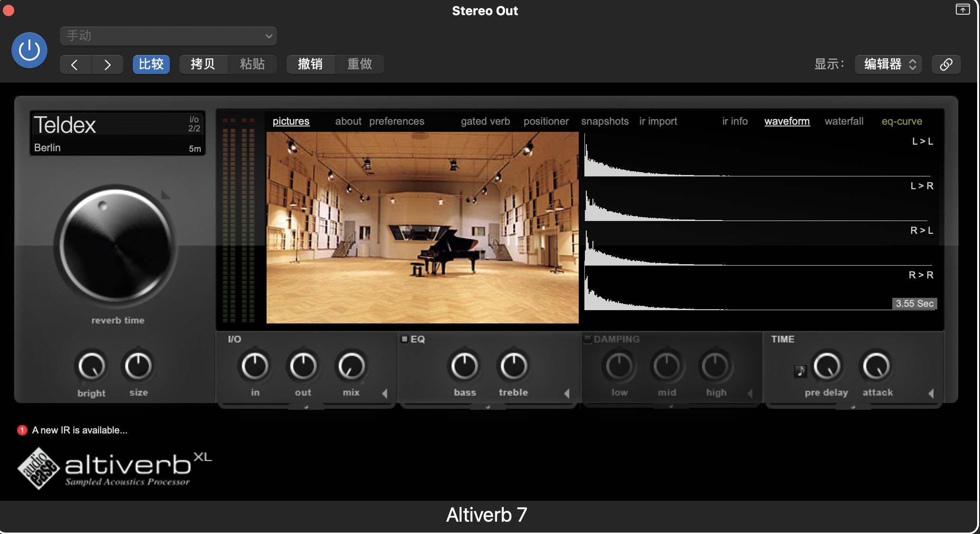Screen dimensions: 980x534
Task: Click the i/o 2/2 channel indicator
Action: (194, 124)
